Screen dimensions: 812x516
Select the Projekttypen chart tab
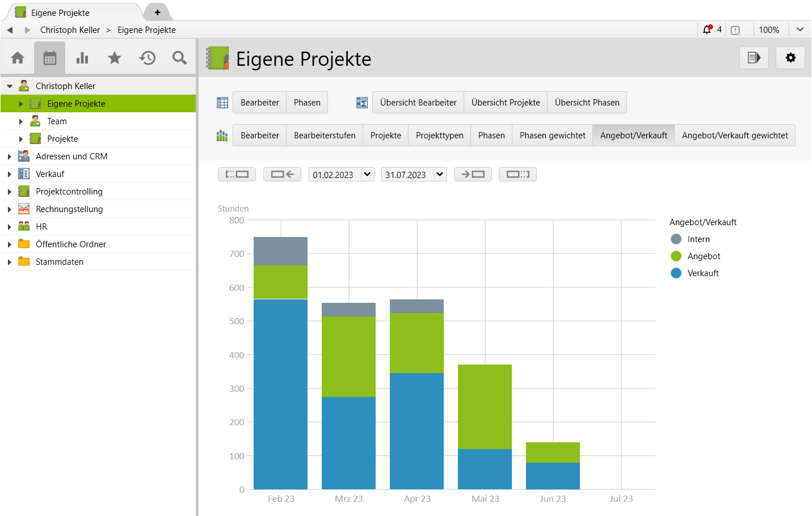point(439,136)
